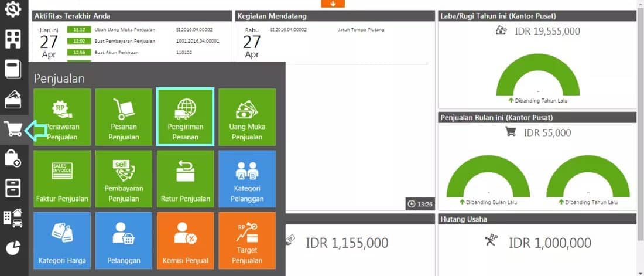Image resolution: width=644 pixels, height=276 pixels.
Task: Click the IDR 1,000,000 payable value
Action: (x=550, y=243)
